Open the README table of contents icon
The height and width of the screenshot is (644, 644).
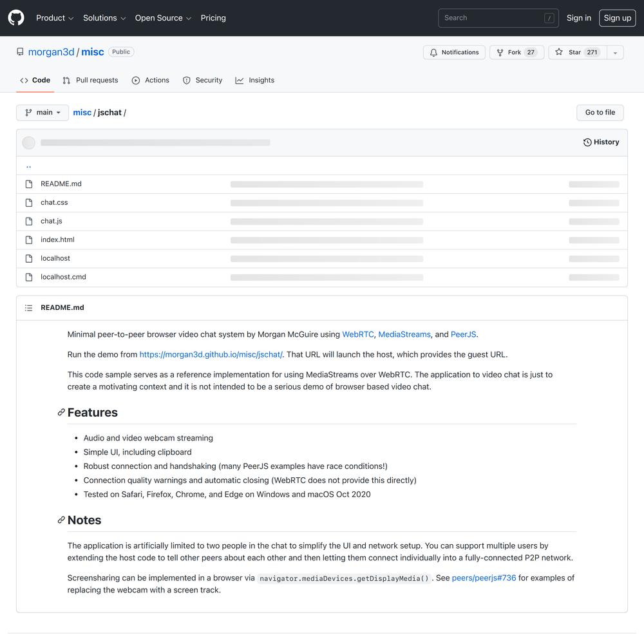[28, 308]
